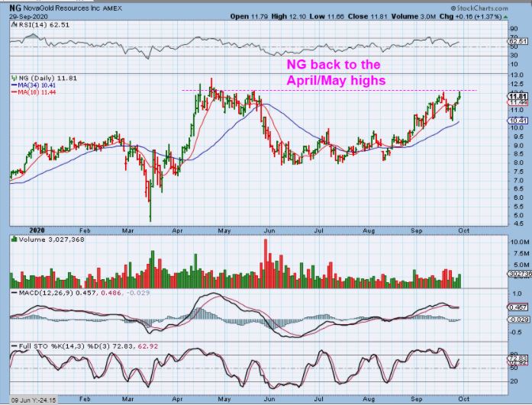Click the '13.0' price axis label
Viewport: 532px width, 405px height.
coord(516,75)
